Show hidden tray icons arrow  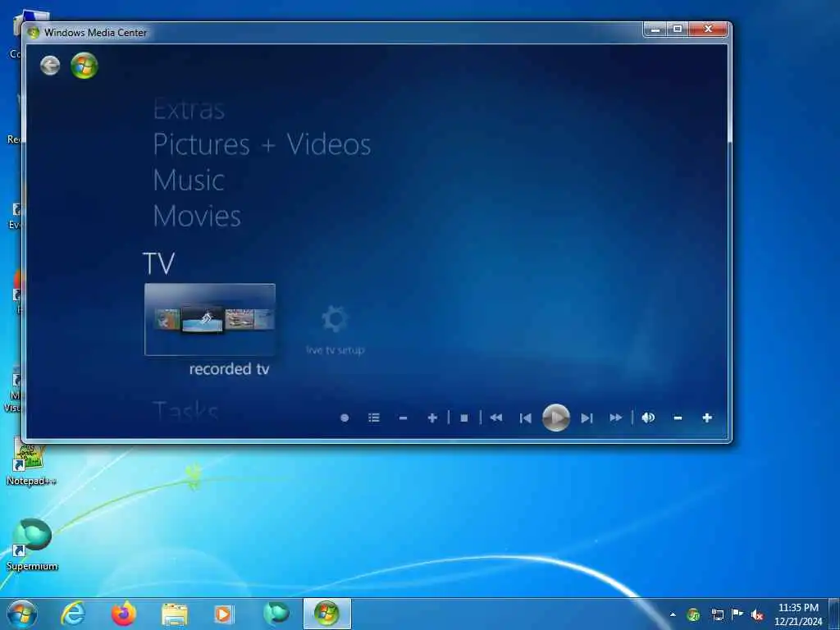click(x=673, y=615)
